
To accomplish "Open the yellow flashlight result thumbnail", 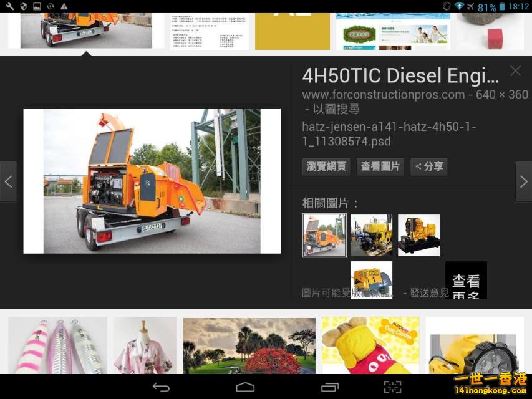I will click(475, 345).
